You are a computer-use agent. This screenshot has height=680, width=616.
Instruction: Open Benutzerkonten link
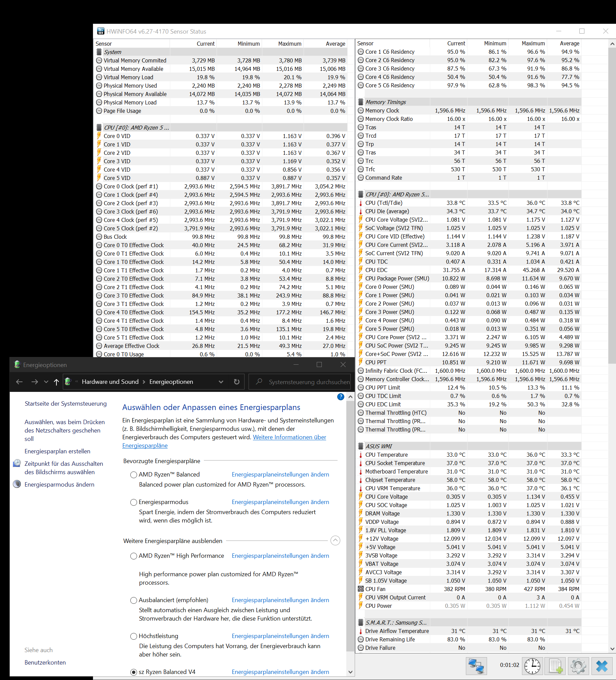point(45,662)
